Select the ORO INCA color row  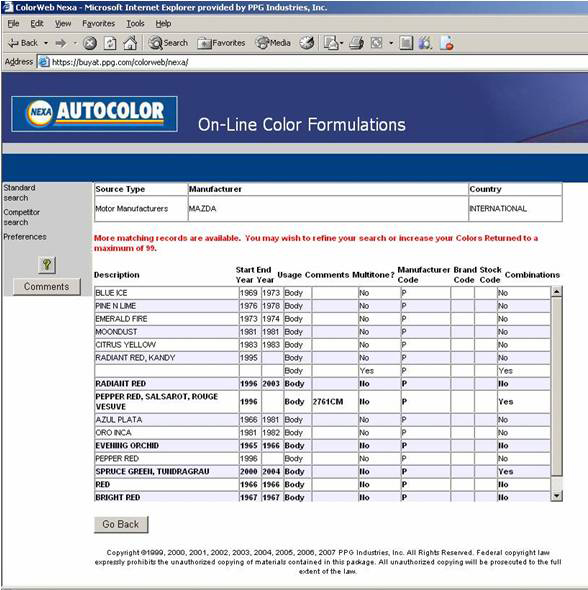322,432
